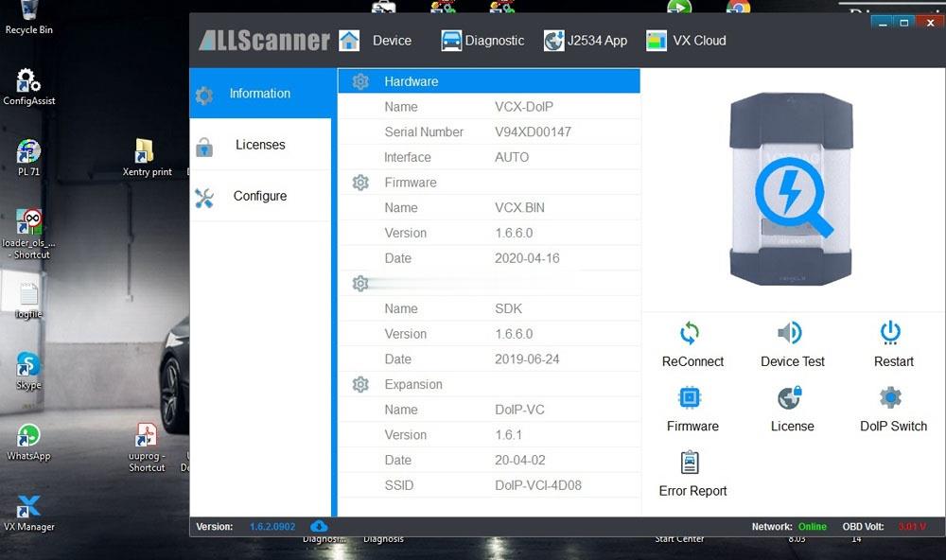Click the VCX device image
The height and width of the screenshot is (560, 946).
[x=791, y=189]
